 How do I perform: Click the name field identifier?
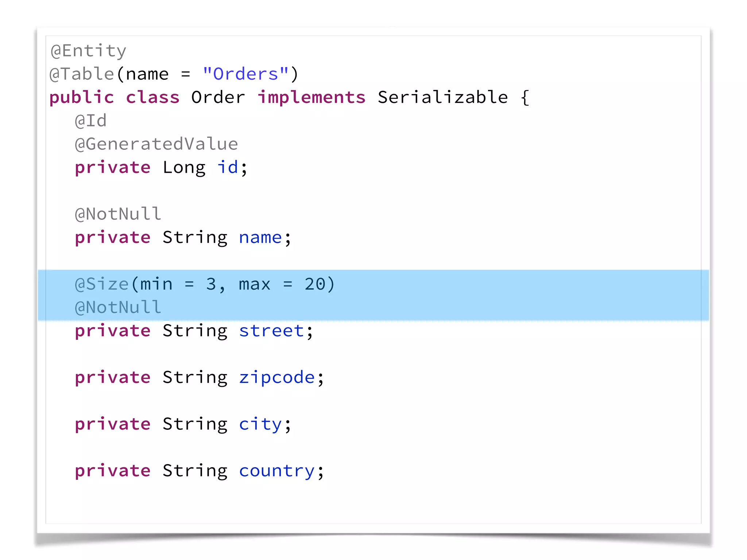(260, 238)
